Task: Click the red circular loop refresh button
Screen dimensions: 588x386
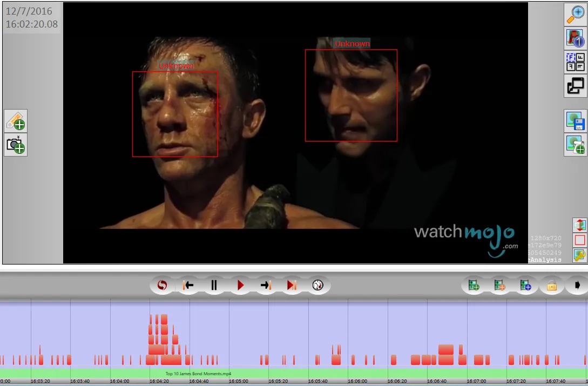Action: (x=162, y=286)
